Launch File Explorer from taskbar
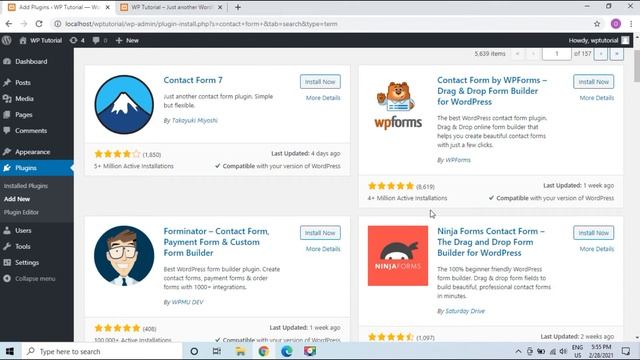 240,351
